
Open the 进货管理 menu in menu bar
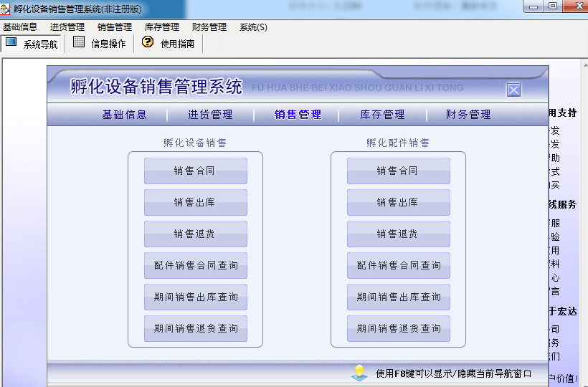coord(67,27)
